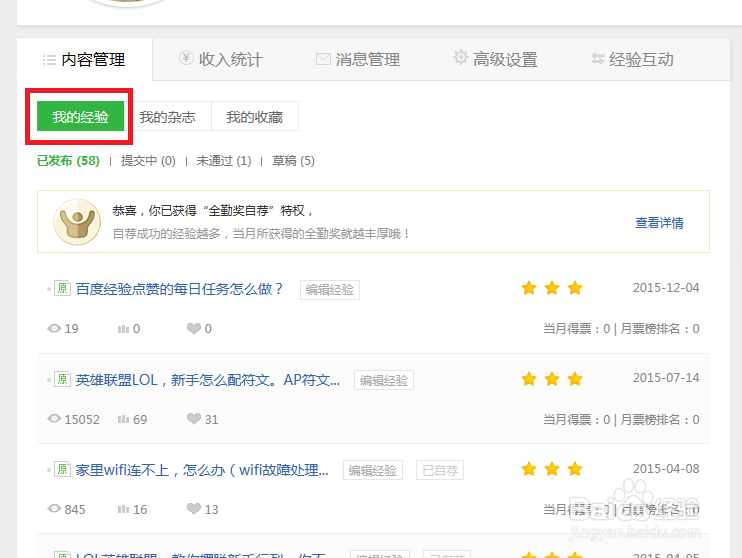Image resolution: width=742 pixels, height=558 pixels.
Task: Click the 全勤奖 trophy badge icon
Action: [x=77, y=221]
